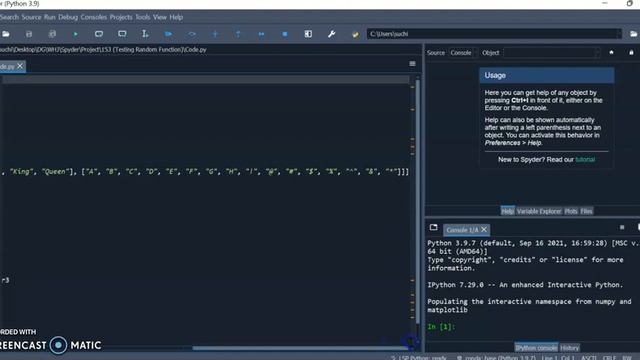This screenshot has height=360, width=640.
Task: Click the debug step over icon
Action: point(192,34)
